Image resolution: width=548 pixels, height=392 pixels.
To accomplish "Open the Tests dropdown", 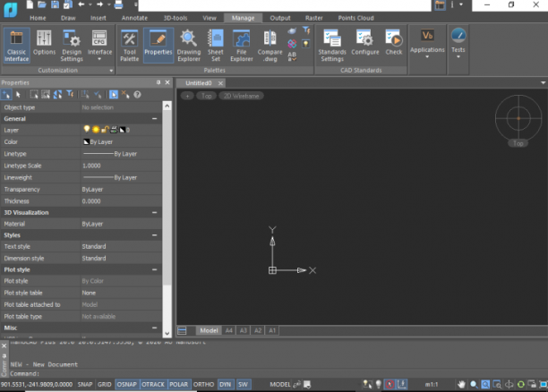I will tap(458, 44).
